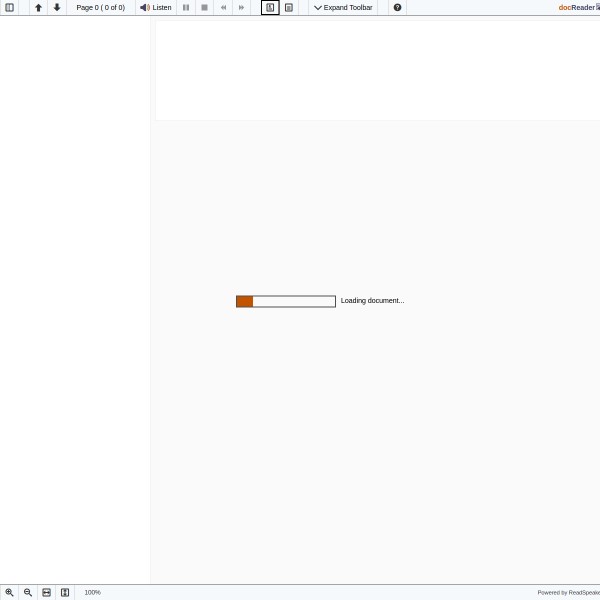Viewport: 600px width, 600px height.
Task: Click the document loading progress bar
Action: (x=286, y=301)
